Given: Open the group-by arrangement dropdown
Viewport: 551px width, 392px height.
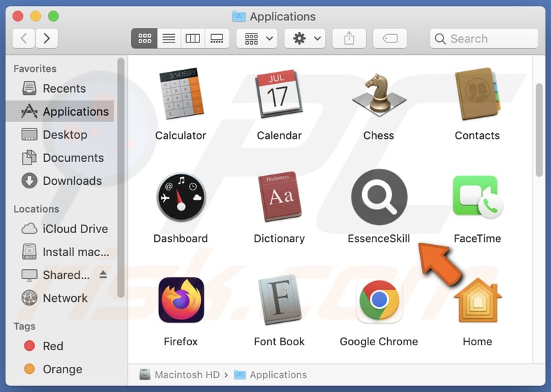Looking at the screenshot, I should pos(257,38).
